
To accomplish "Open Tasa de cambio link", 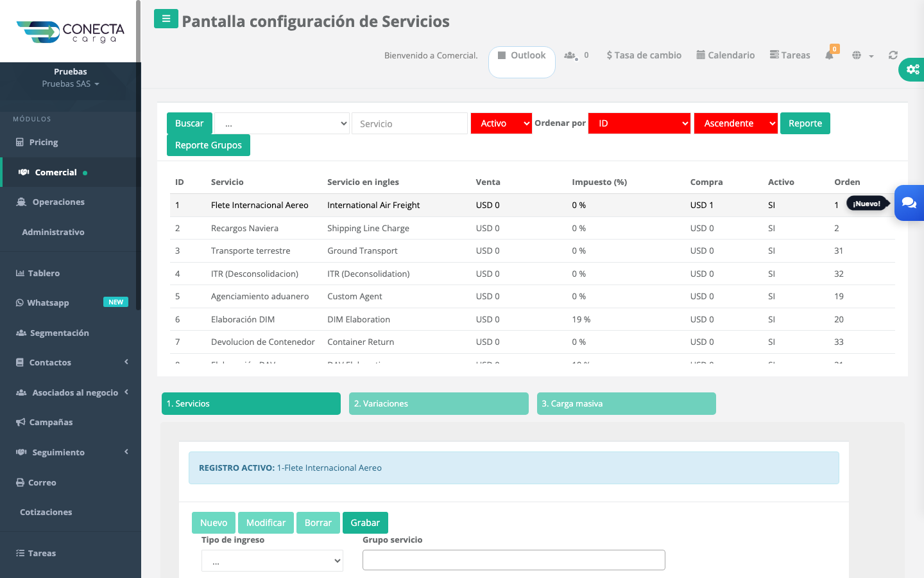I will [644, 55].
